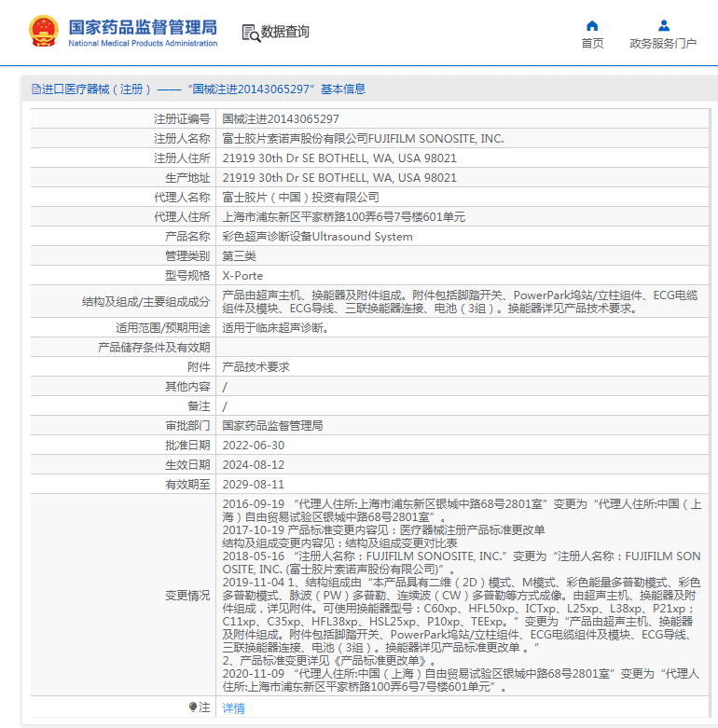Go to 首页 text link
The image size is (718, 728).
click(593, 44)
